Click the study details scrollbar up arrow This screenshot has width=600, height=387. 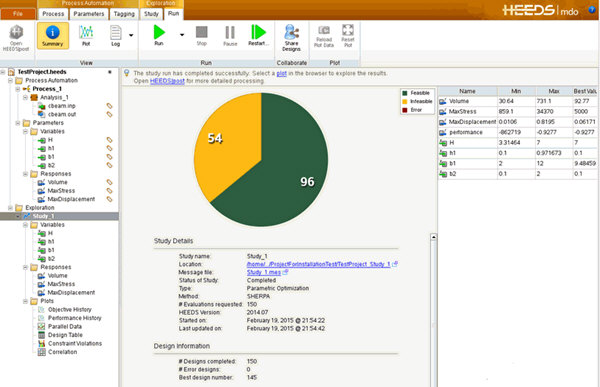[x=434, y=237]
